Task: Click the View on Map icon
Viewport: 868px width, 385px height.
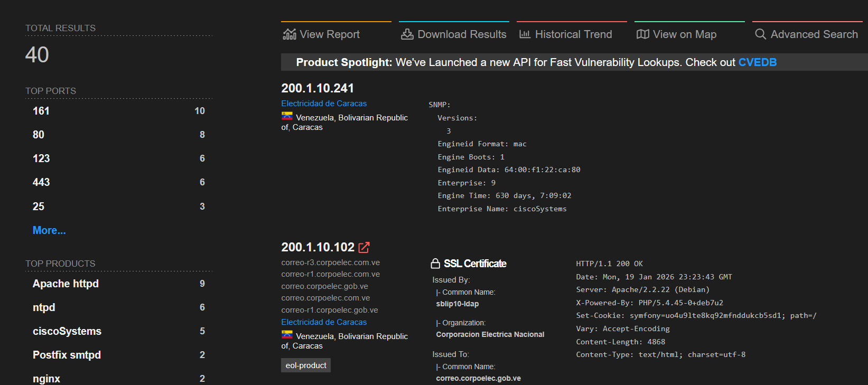Action: pos(643,34)
